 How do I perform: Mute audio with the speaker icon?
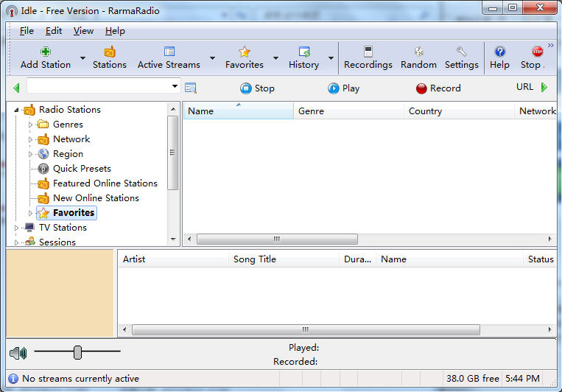pyautogui.click(x=18, y=353)
